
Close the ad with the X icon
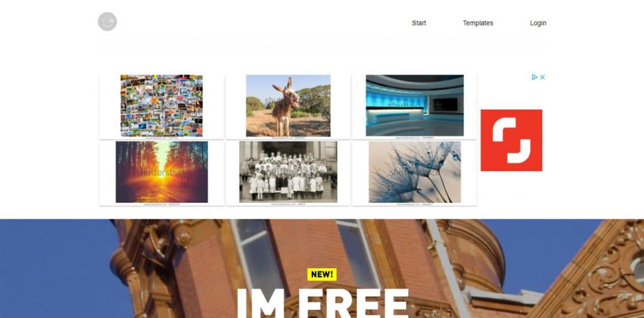click(x=542, y=77)
